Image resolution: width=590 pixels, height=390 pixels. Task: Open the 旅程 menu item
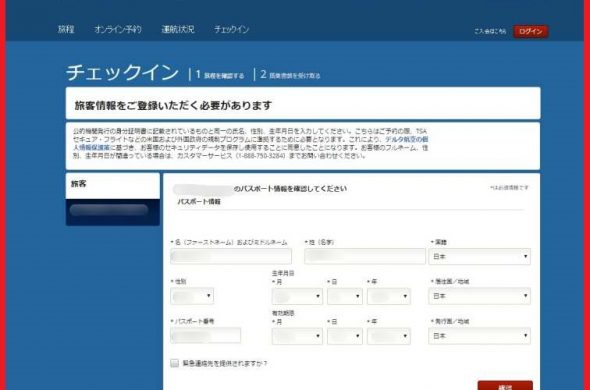(66, 29)
